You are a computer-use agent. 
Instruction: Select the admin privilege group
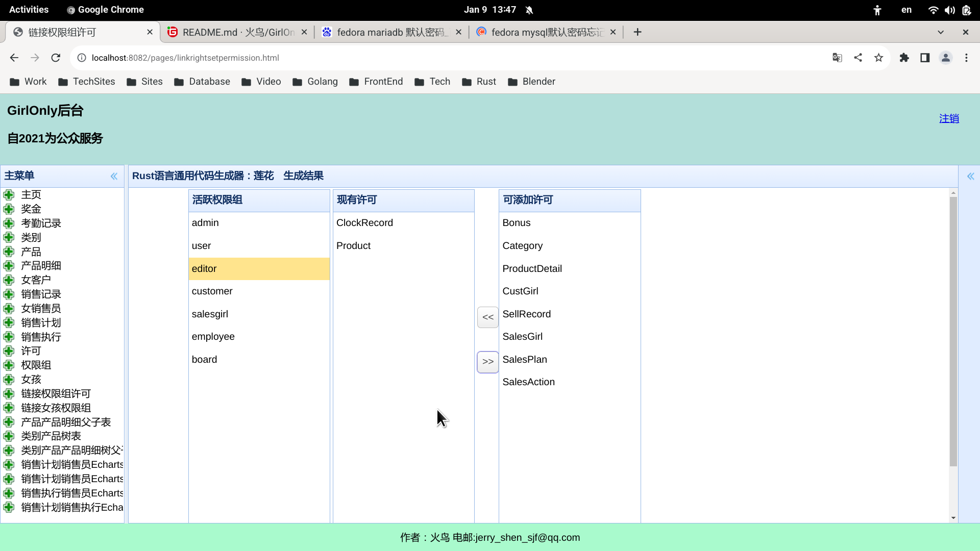pyautogui.click(x=205, y=223)
